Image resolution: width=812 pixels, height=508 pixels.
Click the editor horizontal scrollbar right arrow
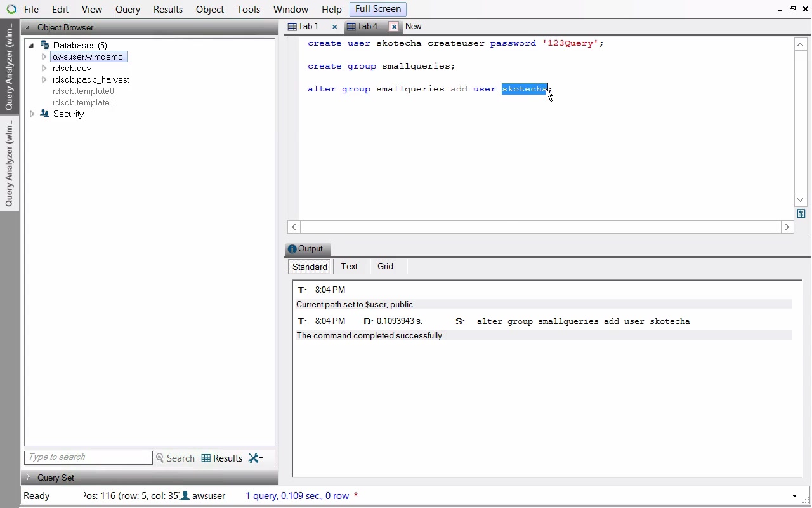click(x=787, y=227)
